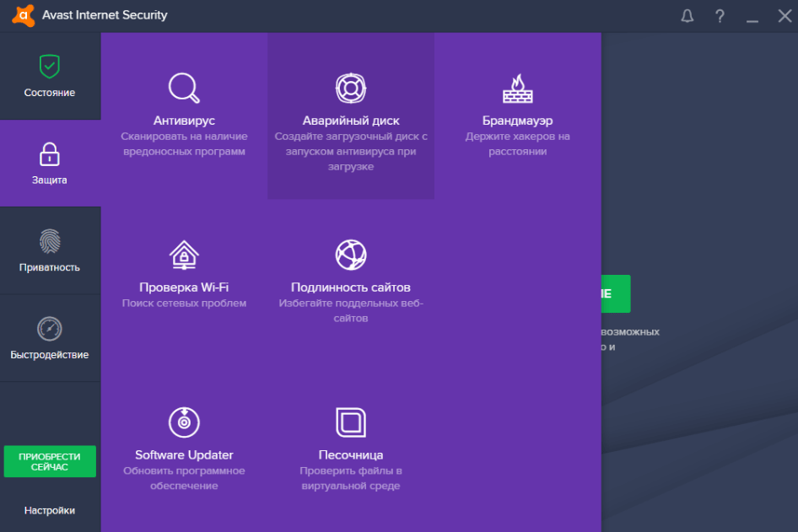
Task: Minimize the Avast window
Action: tap(752, 16)
